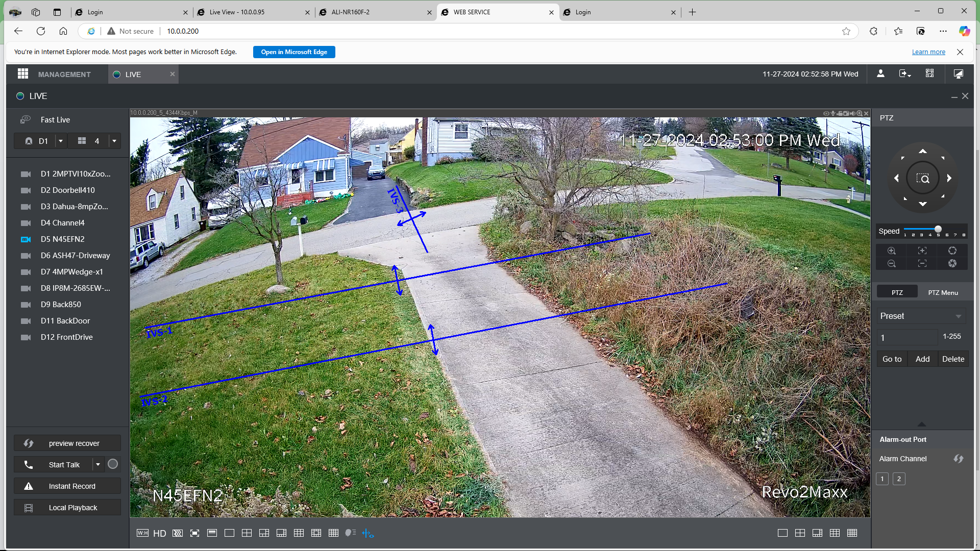Click the focus plus icon
The height and width of the screenshot is (551, 980).
(x=922, y=251)
